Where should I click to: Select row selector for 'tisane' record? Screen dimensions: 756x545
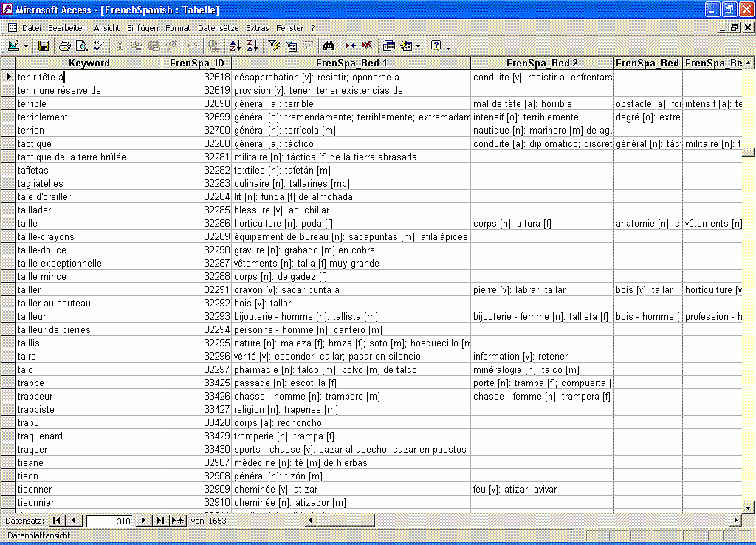7,462
